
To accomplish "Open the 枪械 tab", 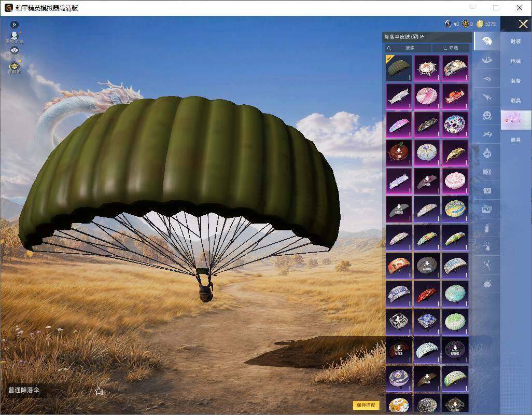I will 516,61.
